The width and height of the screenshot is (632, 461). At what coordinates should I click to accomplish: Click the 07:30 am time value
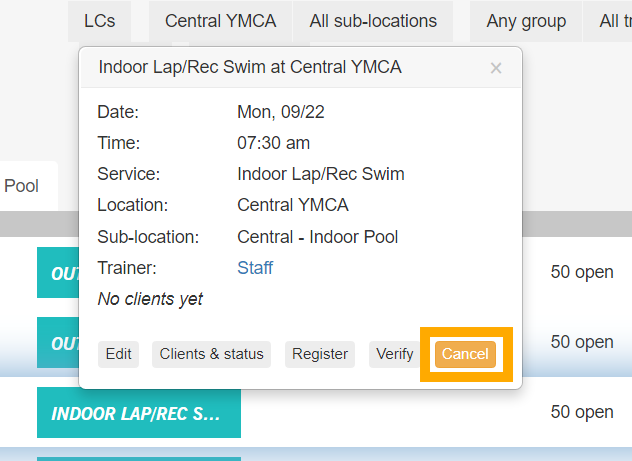pos(273,143)
